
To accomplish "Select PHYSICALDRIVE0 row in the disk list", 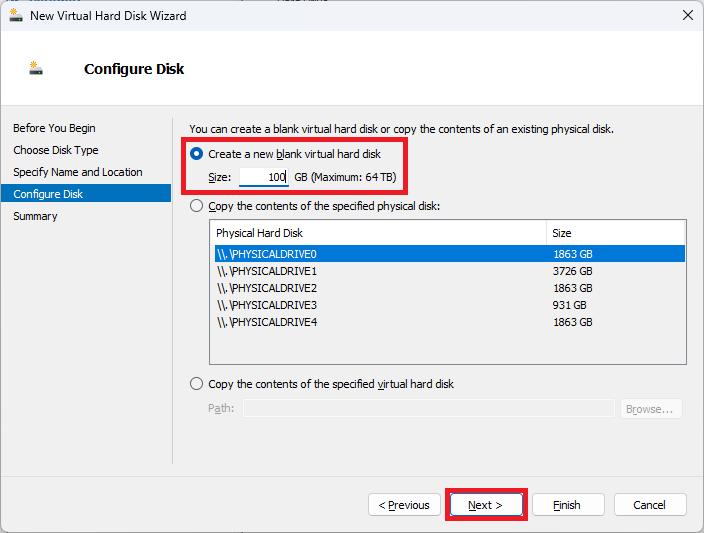I will click(450, 254).
